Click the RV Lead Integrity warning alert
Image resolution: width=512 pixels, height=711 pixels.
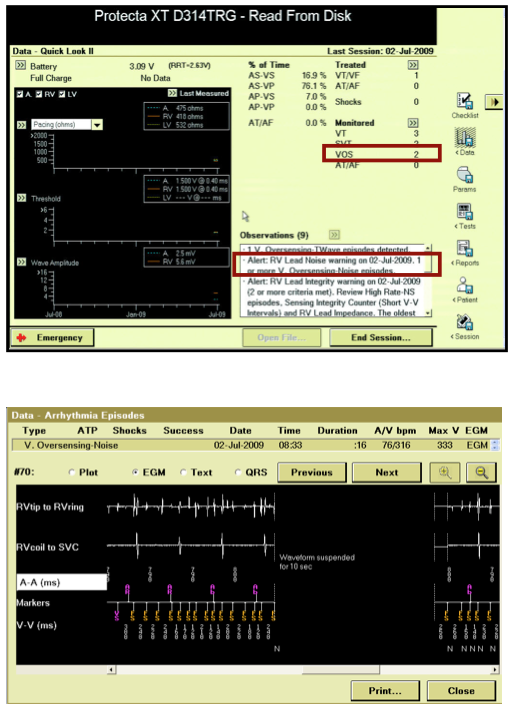coord(333,297)
